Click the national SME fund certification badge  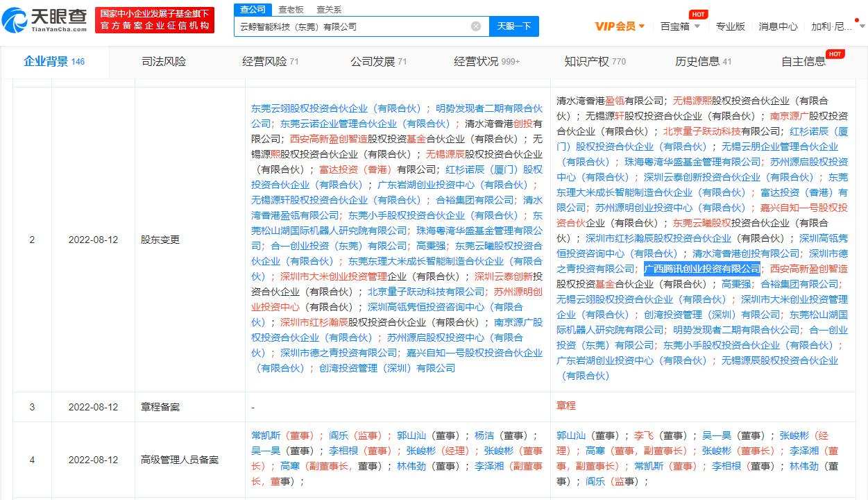155,19
